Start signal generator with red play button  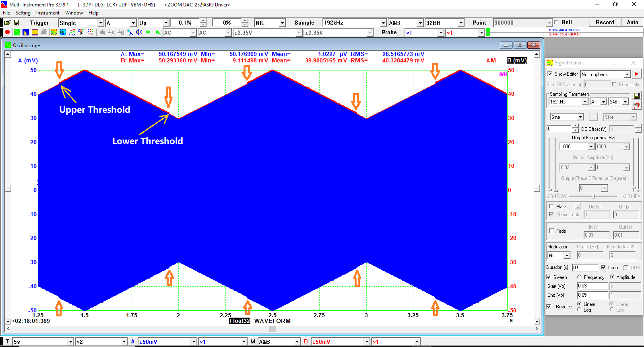point(636,74)
